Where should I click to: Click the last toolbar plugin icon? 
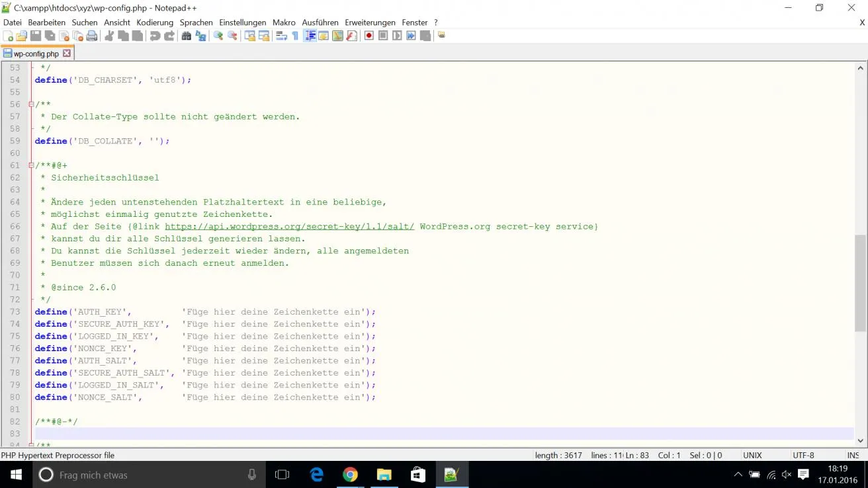[441, 35]
